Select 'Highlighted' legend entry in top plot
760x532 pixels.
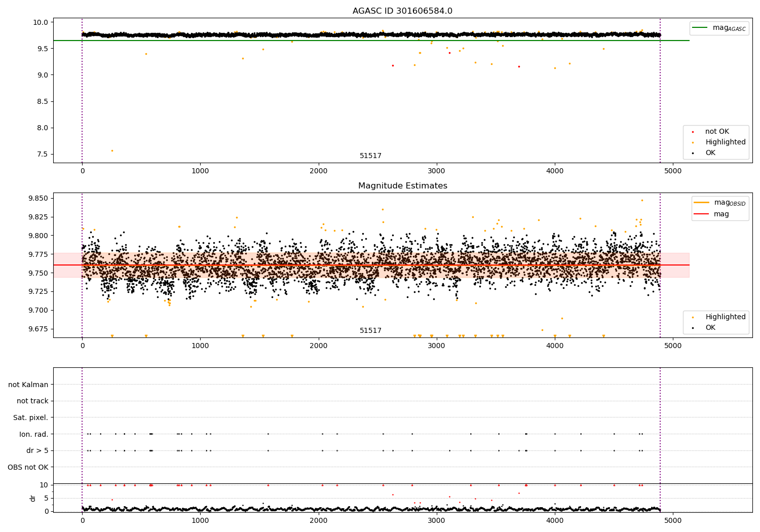click(x=725, y=142)
